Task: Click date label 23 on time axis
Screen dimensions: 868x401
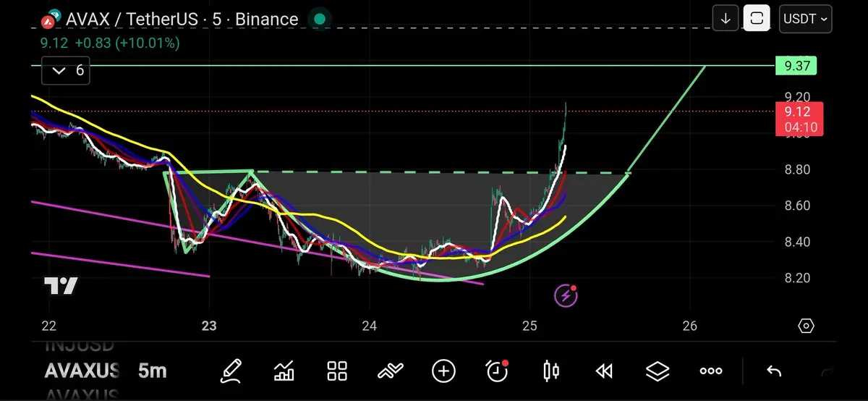Action: tap(209, 326)
